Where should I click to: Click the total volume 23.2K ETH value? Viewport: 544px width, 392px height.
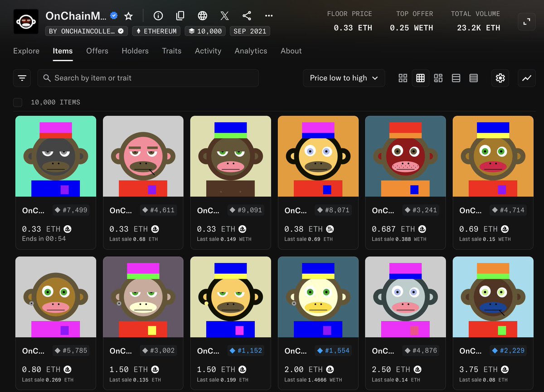(x=478, y=28)
